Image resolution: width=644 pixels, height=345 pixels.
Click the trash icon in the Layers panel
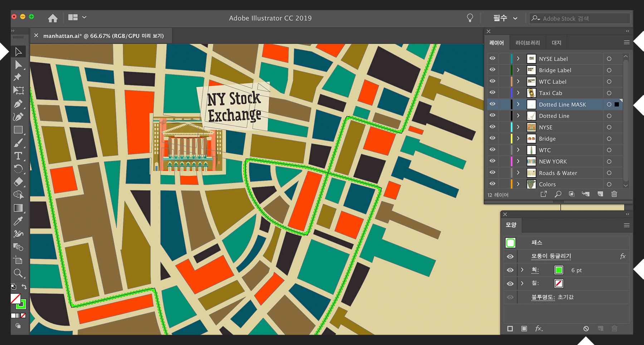(614, 194)
